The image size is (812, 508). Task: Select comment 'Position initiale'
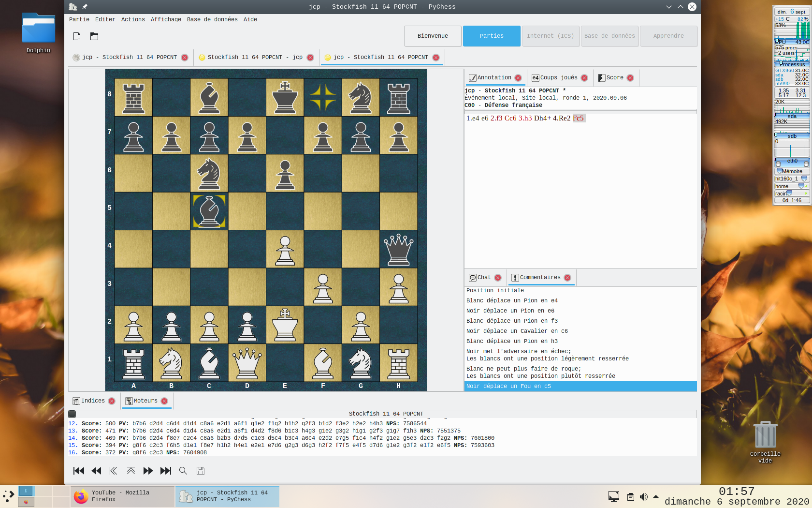tap(580, 291)
